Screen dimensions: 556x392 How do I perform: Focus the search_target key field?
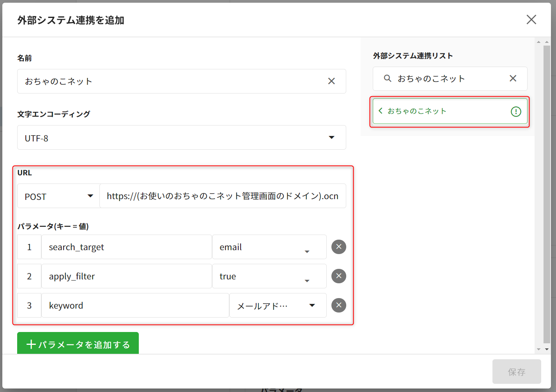(x=126, y=247)
